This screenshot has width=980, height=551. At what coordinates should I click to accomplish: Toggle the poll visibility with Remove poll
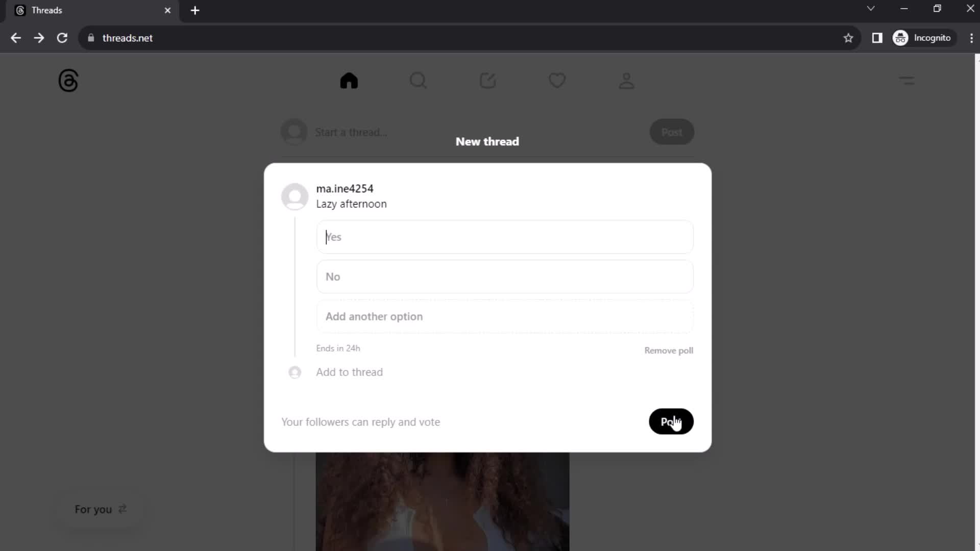point(668,350)
